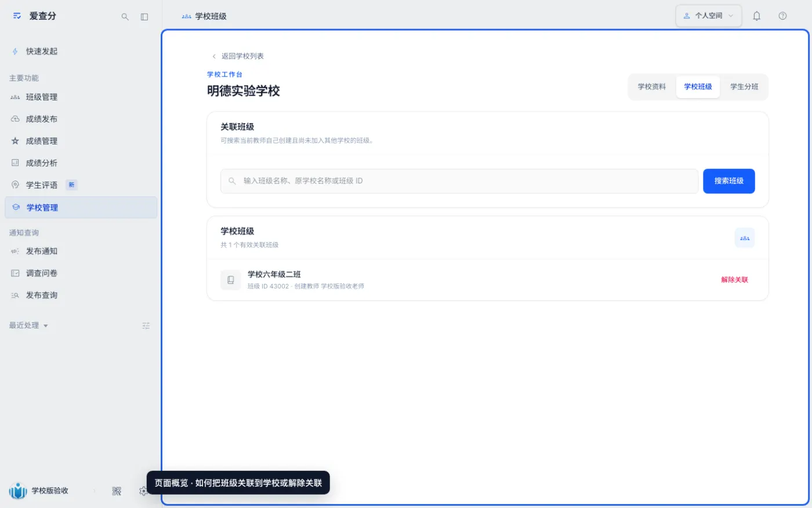Image resolution: width=812 pixels, height=508 pixels.
Task: Click 共 1 个有效关联班级 text
Action: click(249, 245)
